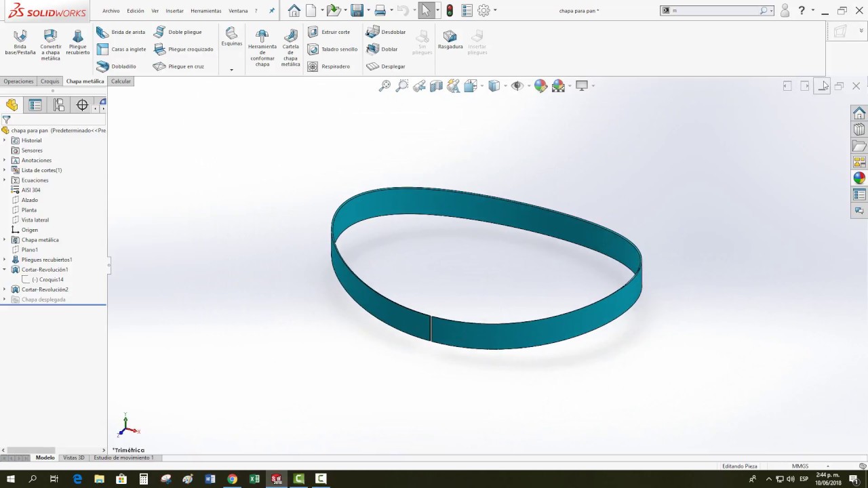
Task: Open the Estudio de movimiento 1 tab
Action: pyautogui.click(x=123, y=457)
